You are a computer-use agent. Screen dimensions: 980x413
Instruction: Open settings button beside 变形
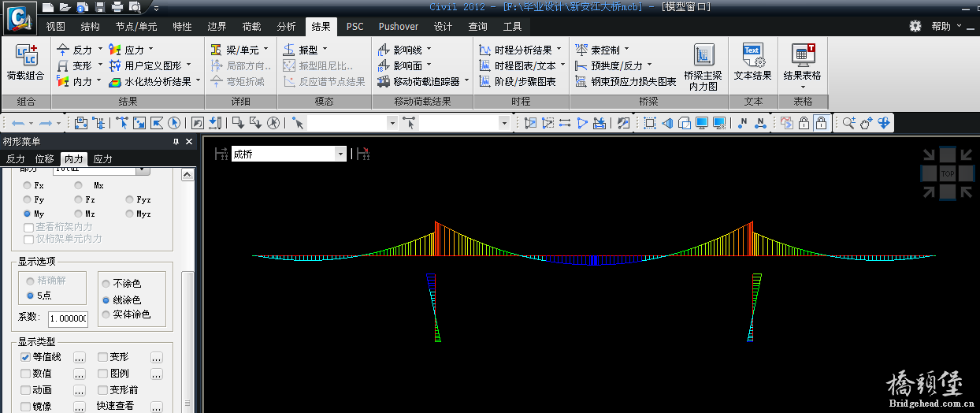click(x=157, y=357)
